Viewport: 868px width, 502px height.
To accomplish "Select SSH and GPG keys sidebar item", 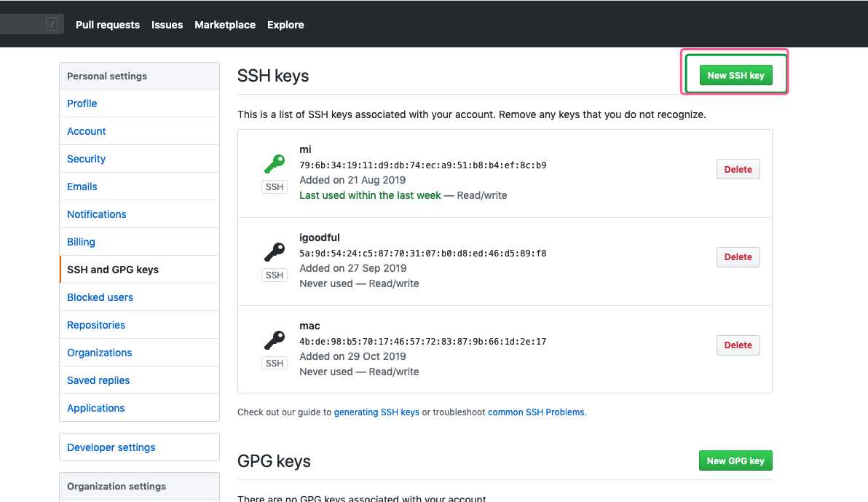I will pyautogui.click(x=140, y=270).
